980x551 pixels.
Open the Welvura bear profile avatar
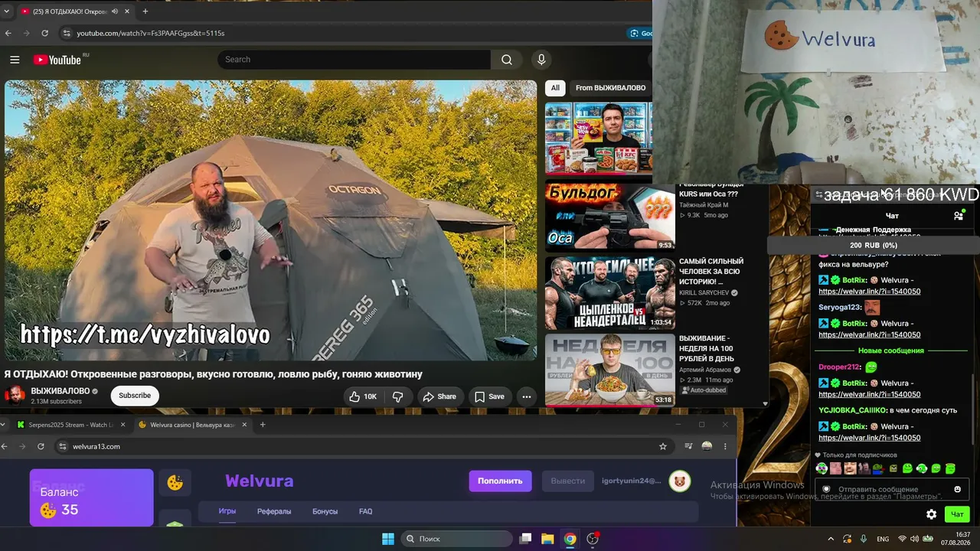click(x=680, y=481)
